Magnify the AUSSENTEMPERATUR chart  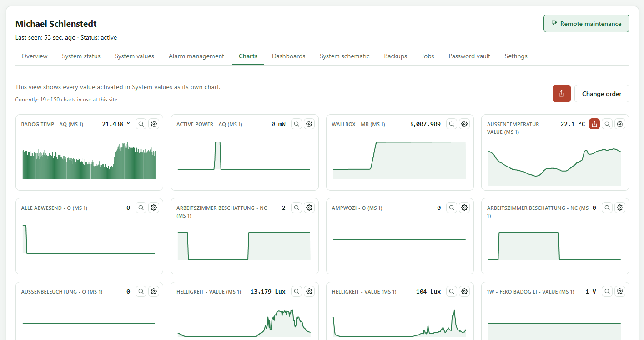607,124
